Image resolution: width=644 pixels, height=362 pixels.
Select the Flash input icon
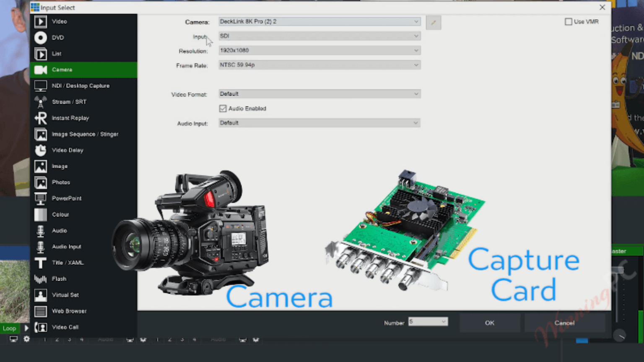click(x=40, y=279)
